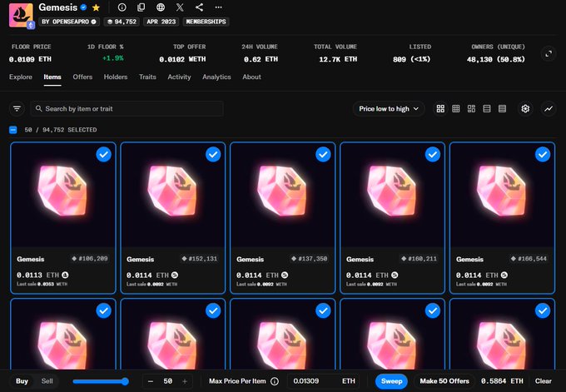The height and width of the screenshot is (392, 566).
Task: Open the three-dot more options menu
Action: tap(218, 7)
